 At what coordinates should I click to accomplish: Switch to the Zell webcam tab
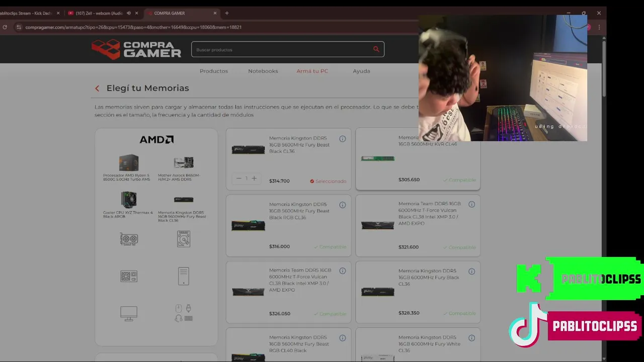tap(103, 13)
